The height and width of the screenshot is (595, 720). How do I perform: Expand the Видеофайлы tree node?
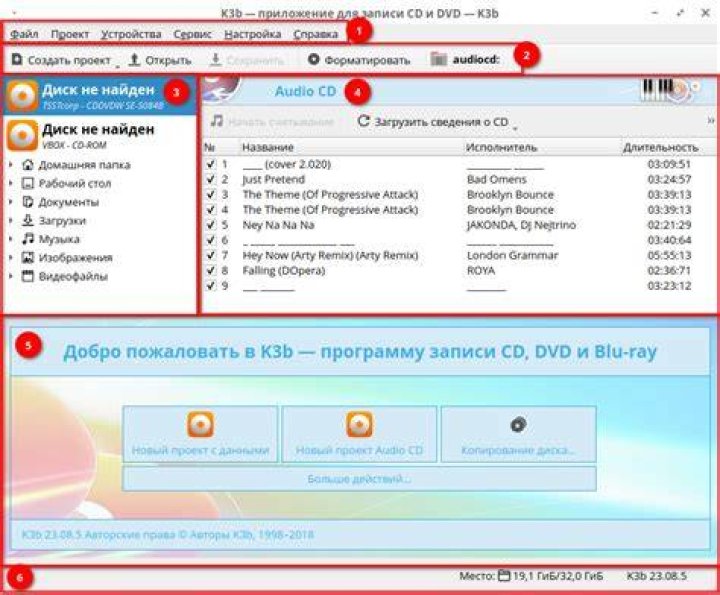coord(11,276)
